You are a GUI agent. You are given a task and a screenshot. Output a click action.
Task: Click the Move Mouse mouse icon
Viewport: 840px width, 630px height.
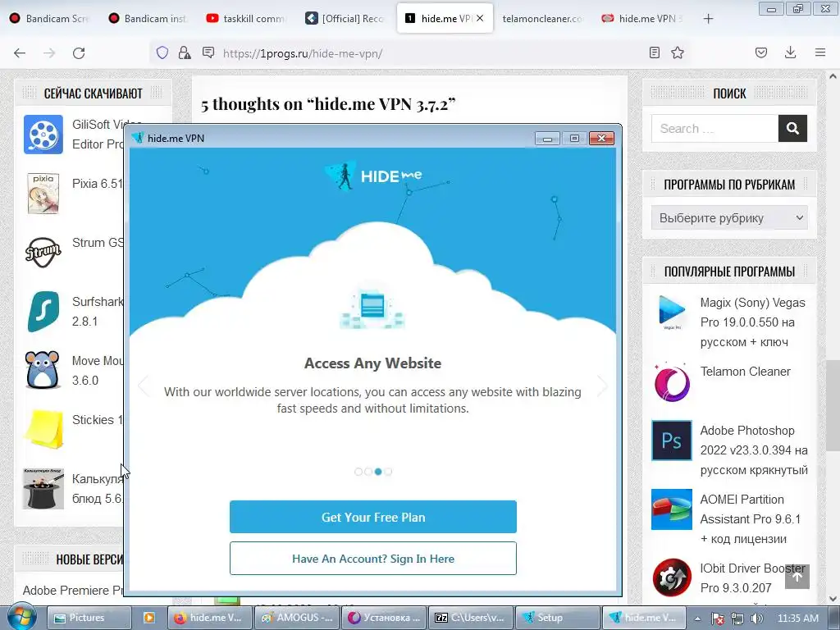tap(43, 370)
